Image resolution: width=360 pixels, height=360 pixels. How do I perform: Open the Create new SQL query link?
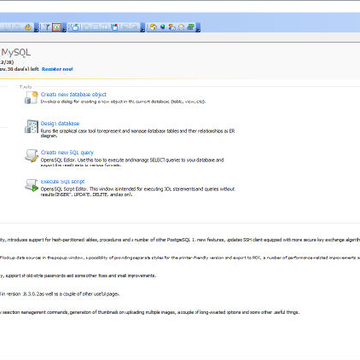67,152
